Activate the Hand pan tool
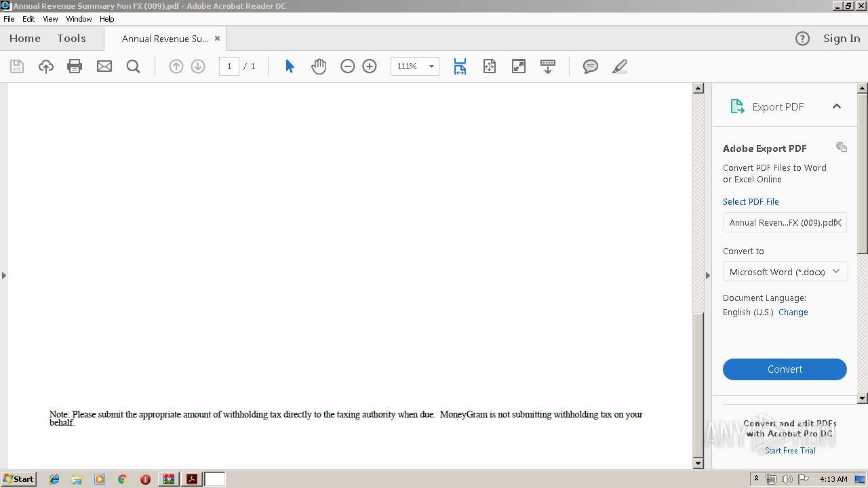The width and height of the screenshot is (868, 488). [319, 66]
